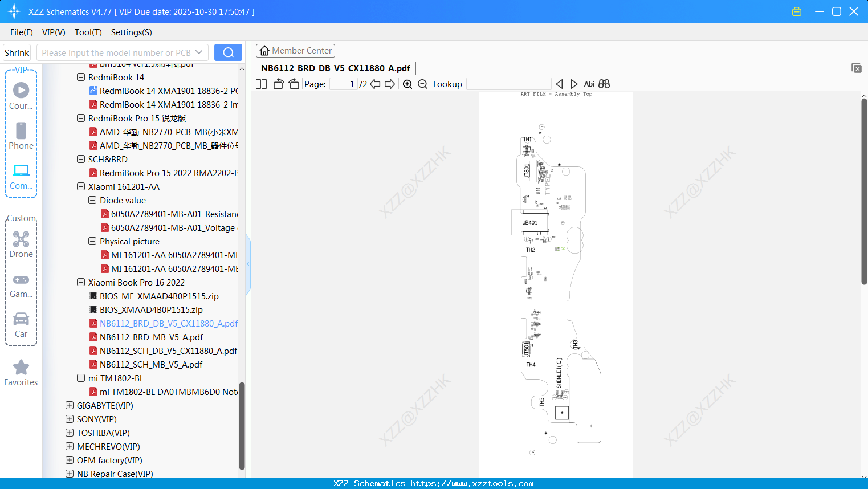Screen dimensions: 868x489
Task: Click the XZZ app logo
Action: (x=14, y=11)
